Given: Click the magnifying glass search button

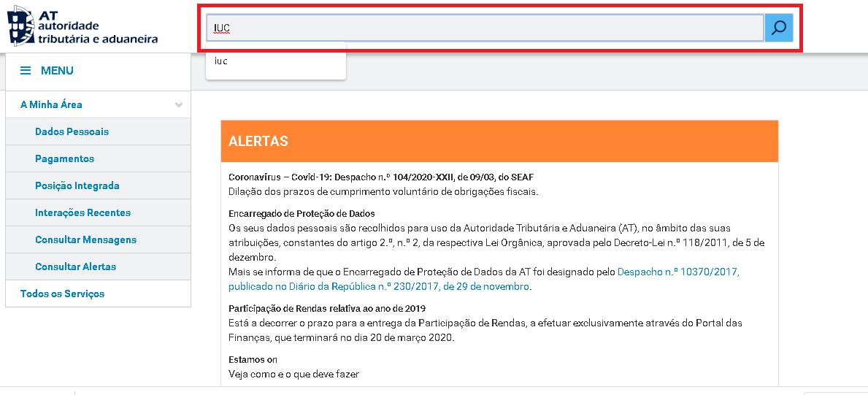Looking at the screenshot, I should coord(779,28).
